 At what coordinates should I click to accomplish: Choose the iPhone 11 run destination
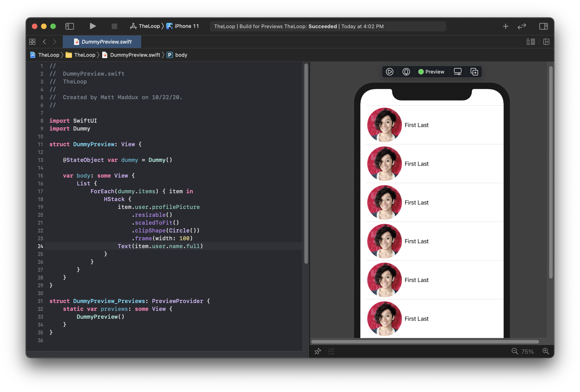[x=186, y=26]
